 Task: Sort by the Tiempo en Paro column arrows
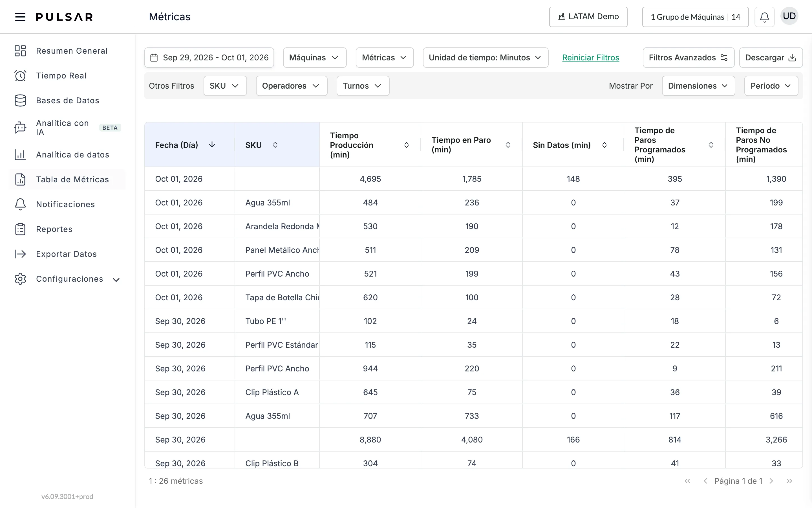pos(508,145)
